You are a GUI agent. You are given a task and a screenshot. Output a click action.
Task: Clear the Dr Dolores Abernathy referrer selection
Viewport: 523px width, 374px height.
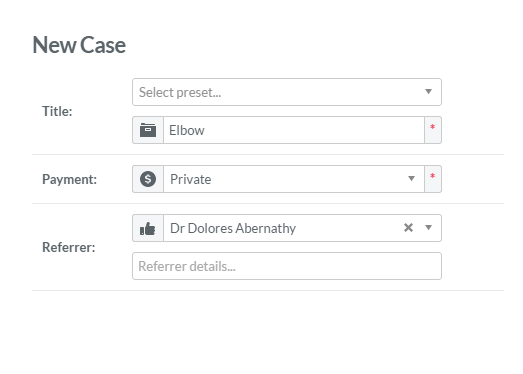(x=408, y=228)
